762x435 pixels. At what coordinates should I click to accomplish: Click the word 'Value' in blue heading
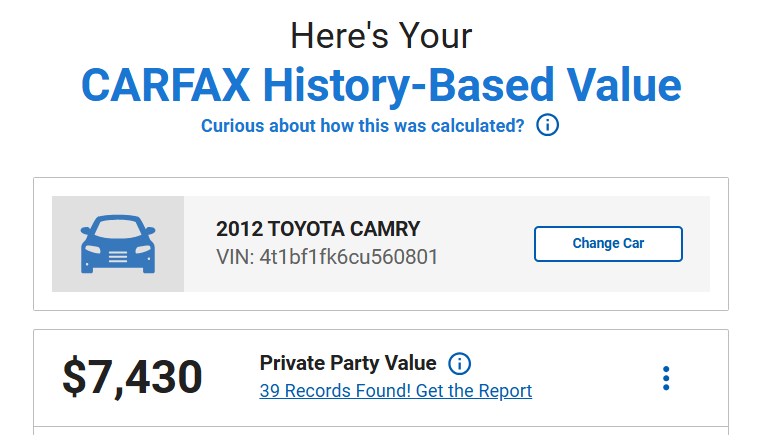tap(624, 86)
